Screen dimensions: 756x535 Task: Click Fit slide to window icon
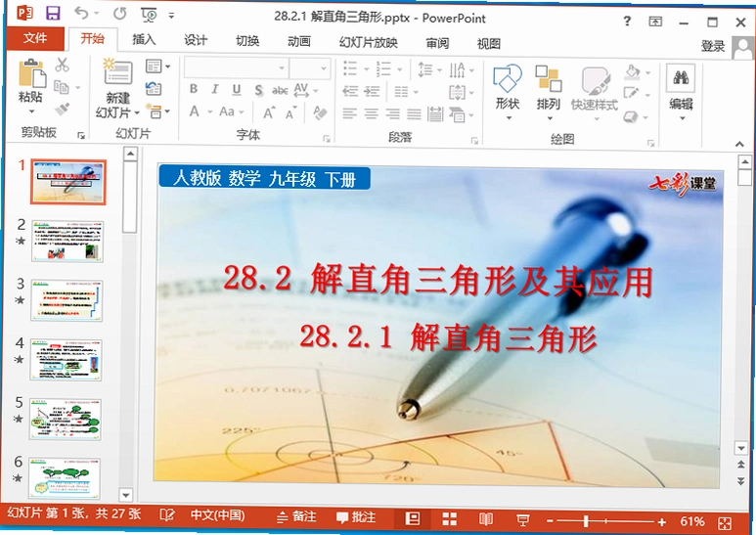(725, 523)
